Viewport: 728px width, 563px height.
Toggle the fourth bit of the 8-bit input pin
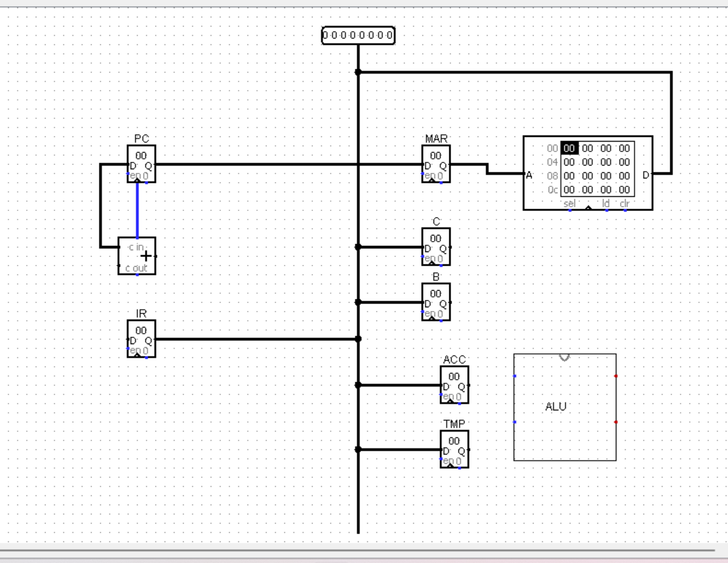tap(353, 36)
